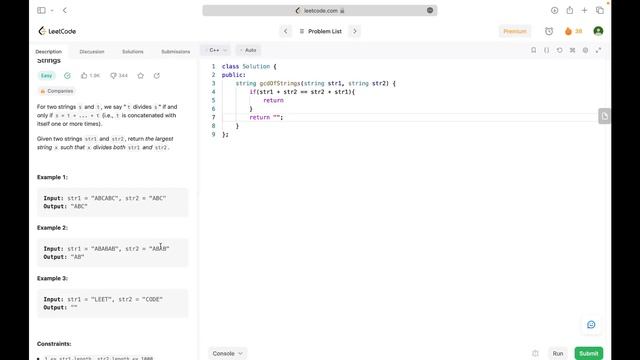Screen dimensions: 640x360
Task: Switch to the Solutions tab
Action: [133, 51]
